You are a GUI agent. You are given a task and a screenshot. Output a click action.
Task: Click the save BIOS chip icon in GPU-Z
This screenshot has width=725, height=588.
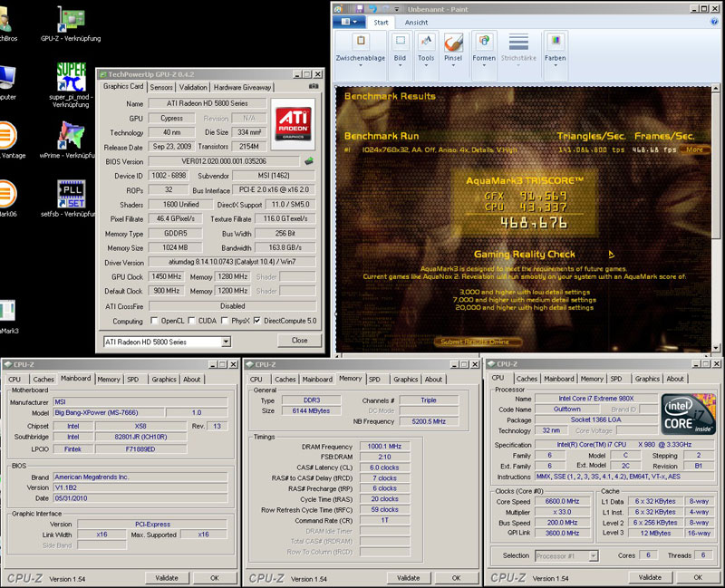pos(309,161)
